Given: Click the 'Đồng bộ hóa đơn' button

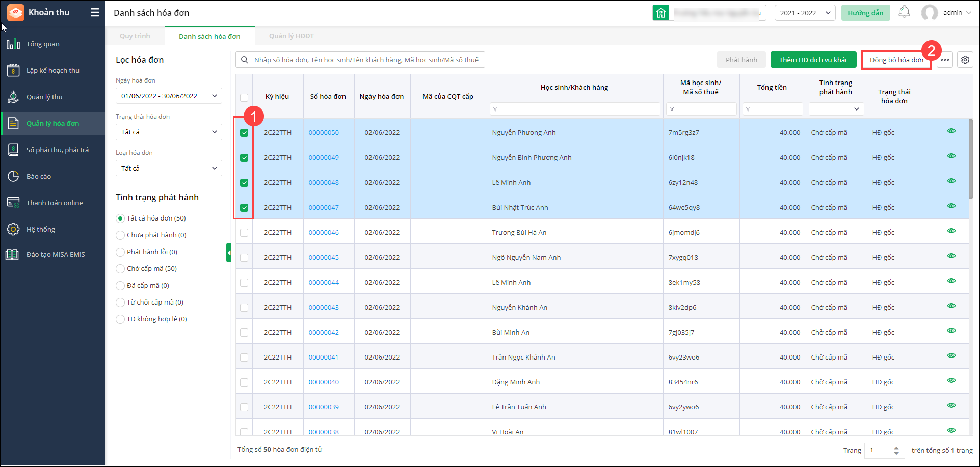Looking at the screenshot, I should pyautogui.click(x=896, y=60).
